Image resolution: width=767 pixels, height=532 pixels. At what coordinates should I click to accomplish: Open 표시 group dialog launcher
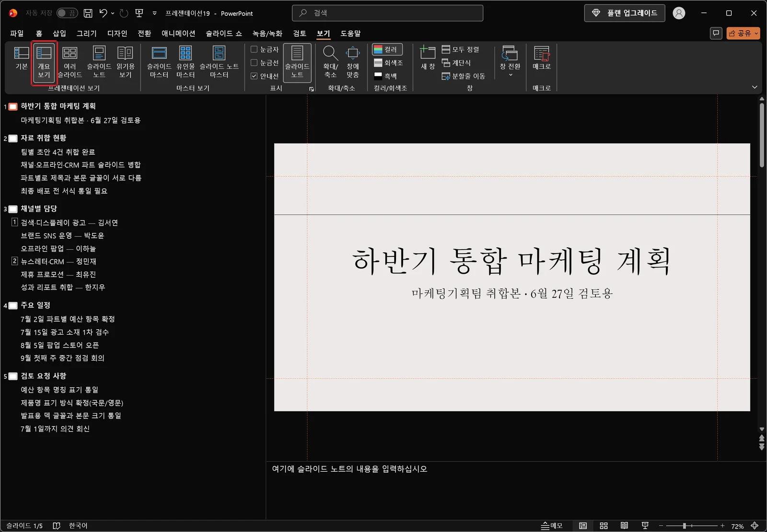coord(311,89)
